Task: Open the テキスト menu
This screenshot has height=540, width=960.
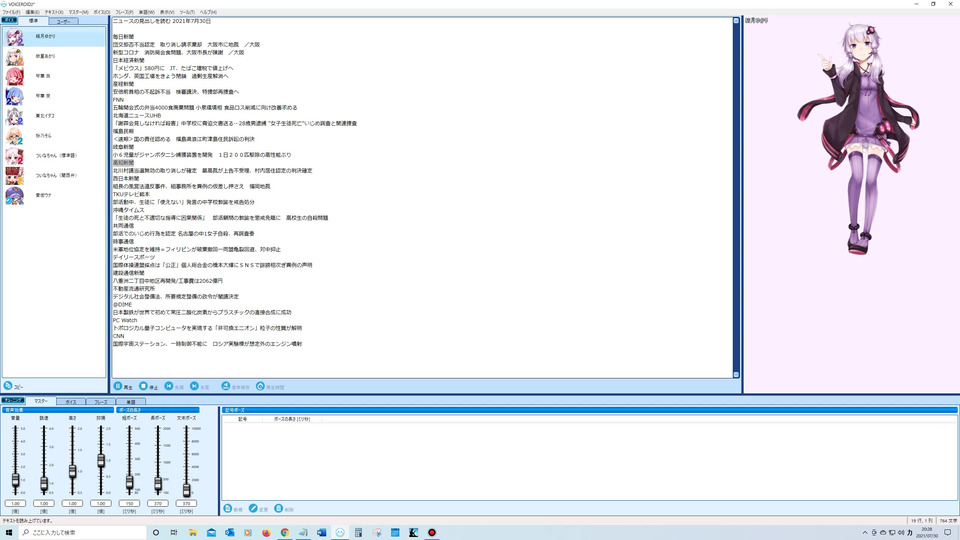Action: point(54,12)
